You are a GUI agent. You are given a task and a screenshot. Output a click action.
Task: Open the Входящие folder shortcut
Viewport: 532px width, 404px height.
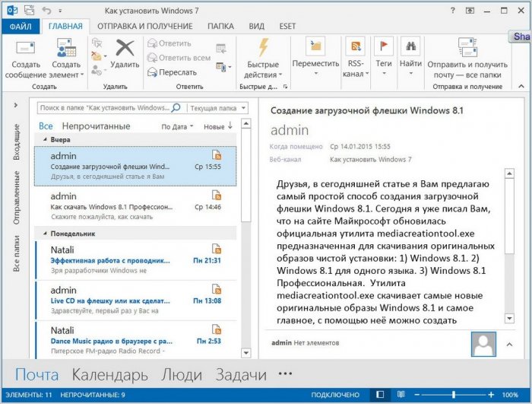pyautogui.click(x=16, y=142)
